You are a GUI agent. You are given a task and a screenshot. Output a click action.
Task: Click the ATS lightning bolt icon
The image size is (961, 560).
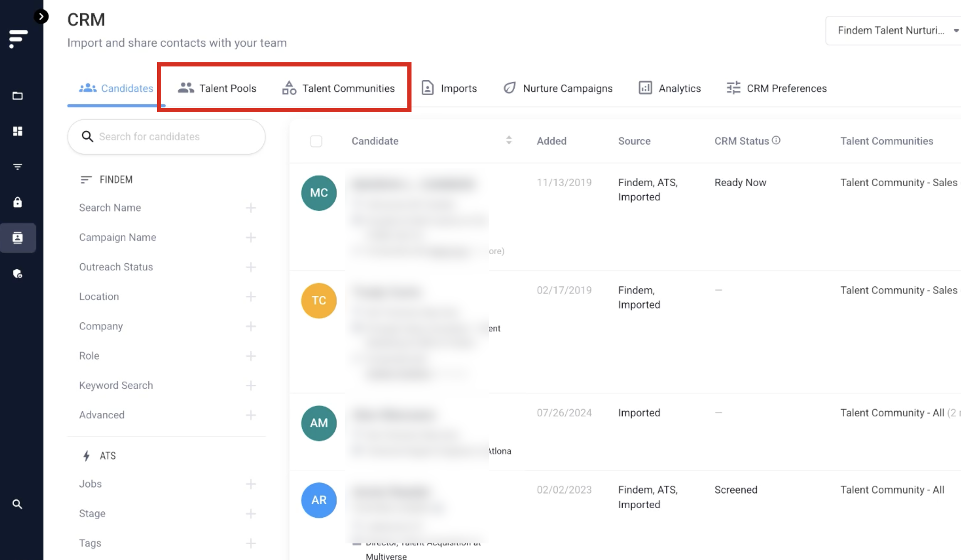[x=86, y=456]
